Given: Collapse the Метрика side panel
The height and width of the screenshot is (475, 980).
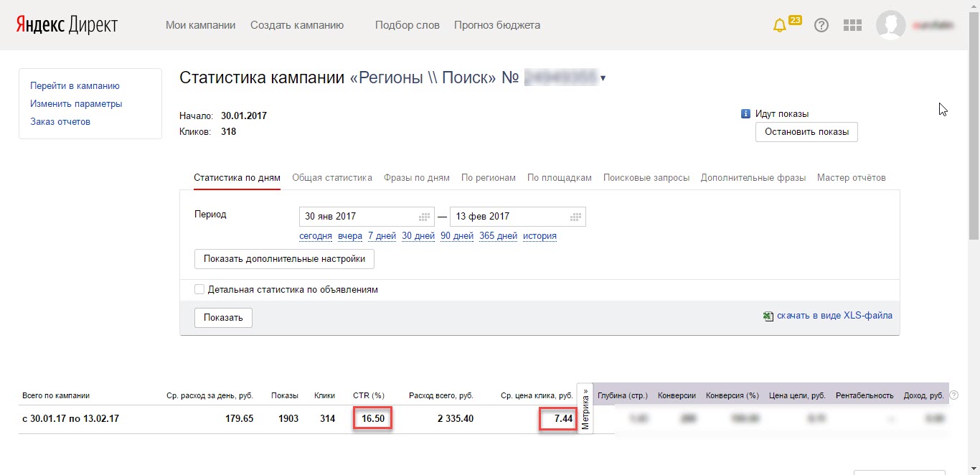Looking at the screenshot, I should pos(585,409).
